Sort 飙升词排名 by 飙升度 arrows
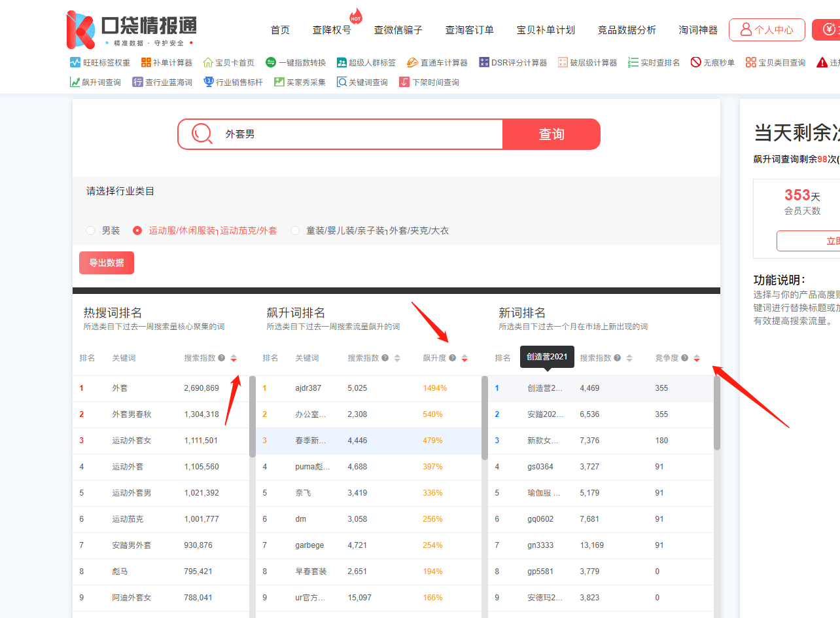Image resolution: width=840 pixels, height=618 pixels. [x=464, y=358]
